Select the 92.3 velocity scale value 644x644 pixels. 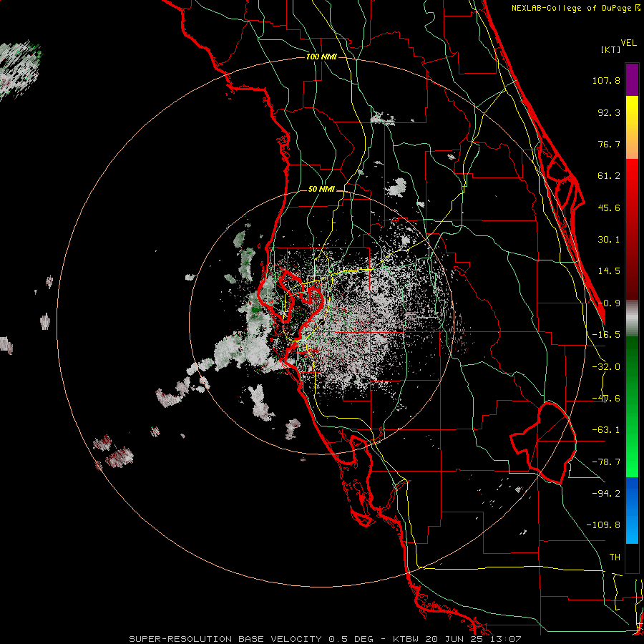tap(609, 112)
